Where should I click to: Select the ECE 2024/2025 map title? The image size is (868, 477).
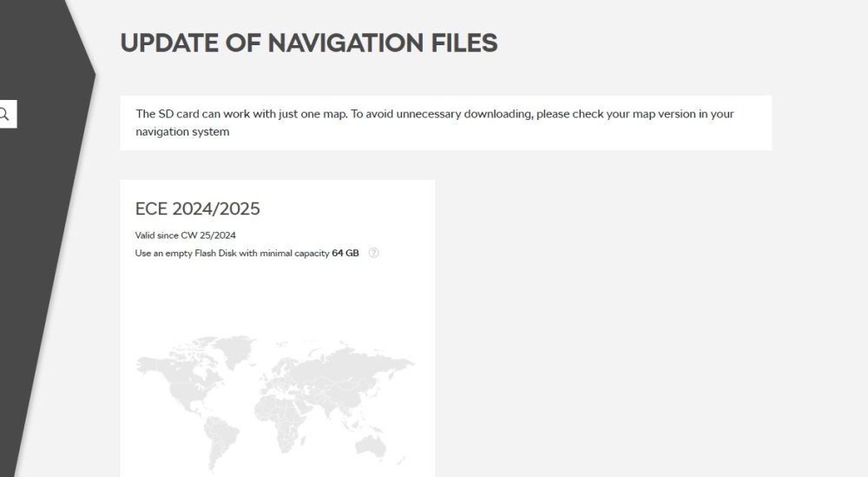tap(198, 209)
